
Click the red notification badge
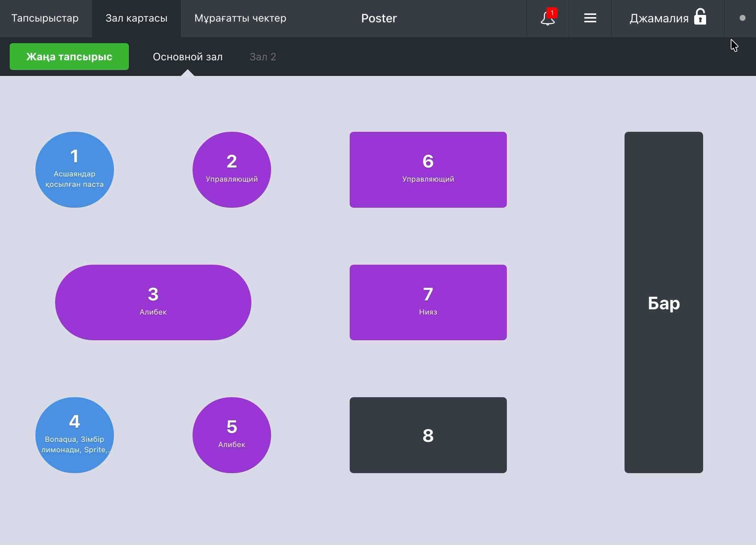[x=552, y=13]
